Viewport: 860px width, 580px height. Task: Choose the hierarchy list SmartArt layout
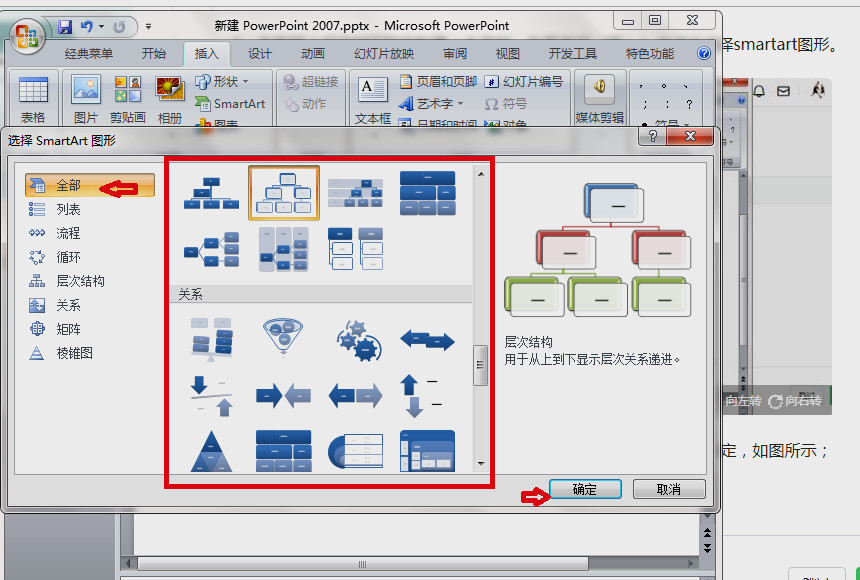(x=355, y=250)
